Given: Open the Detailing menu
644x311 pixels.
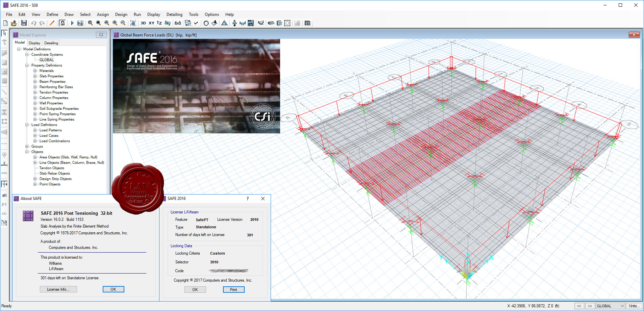Looking at the screenshot, I should pyautogui.click(x=174, y=15).
